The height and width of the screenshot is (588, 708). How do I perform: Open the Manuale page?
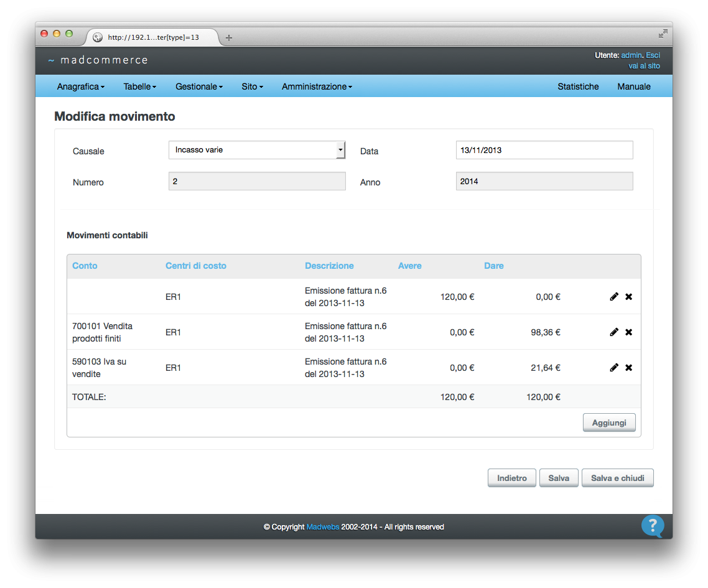[x=633, y=86]
